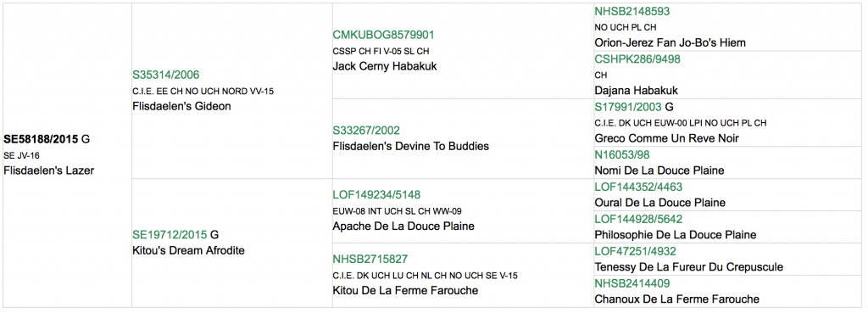
Task: Click Apache De La Douce Plaine name
Action: [x=403, y=226]
